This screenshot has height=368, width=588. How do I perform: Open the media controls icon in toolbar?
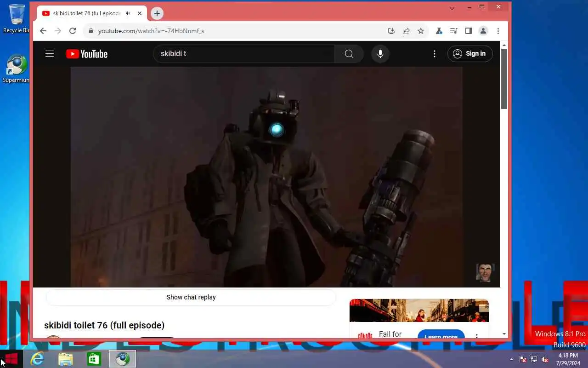click(453, 31)
